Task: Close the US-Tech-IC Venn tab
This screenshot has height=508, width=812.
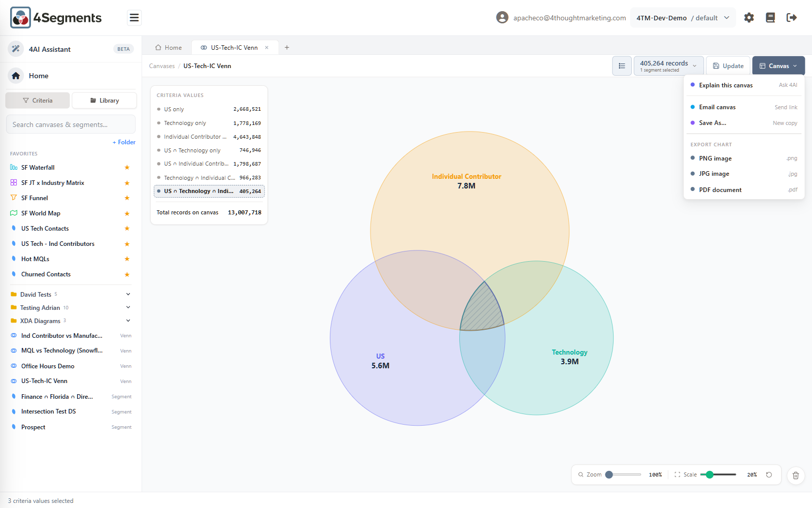Action: click(x=266, y=47)
